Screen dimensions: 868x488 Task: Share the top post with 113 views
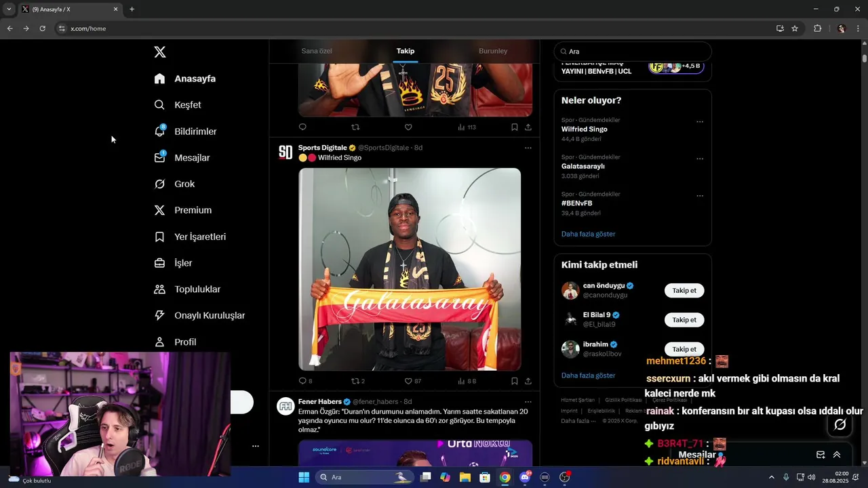[528, 127]
